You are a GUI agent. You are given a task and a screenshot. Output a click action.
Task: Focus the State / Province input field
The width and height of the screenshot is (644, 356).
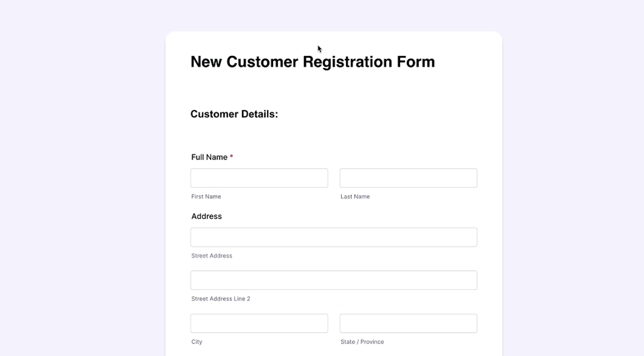click(x=408, y=323)
